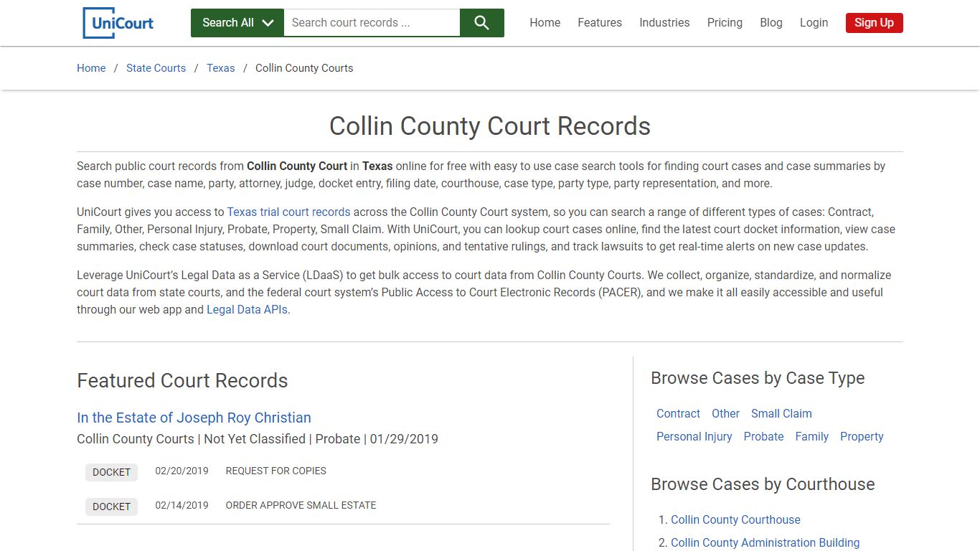Select docket date 02/14/2019
The height and width of the screenshot is (551, 980).
click(x=182, y=506)
